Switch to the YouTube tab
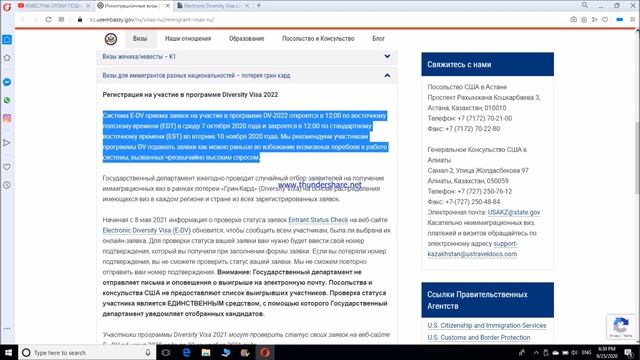 (53, 6)
